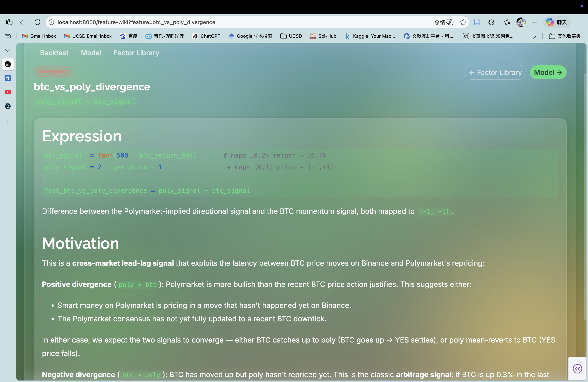Open YouTube from the sidebar

(8, 92)
